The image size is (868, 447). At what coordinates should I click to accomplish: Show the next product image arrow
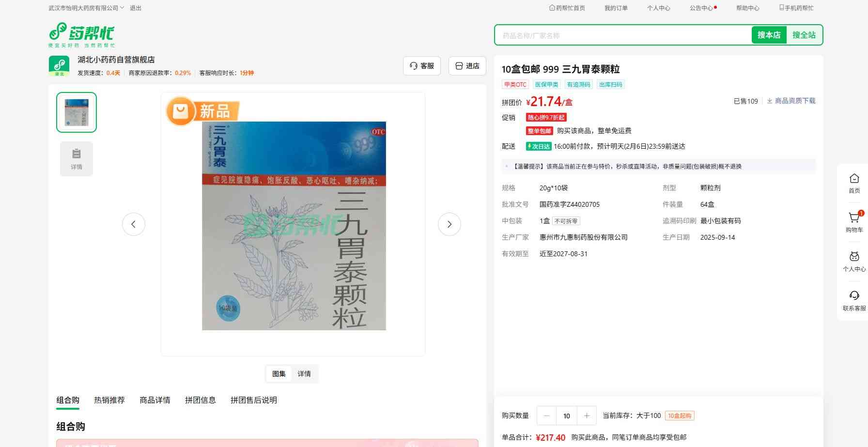[449, 224]
